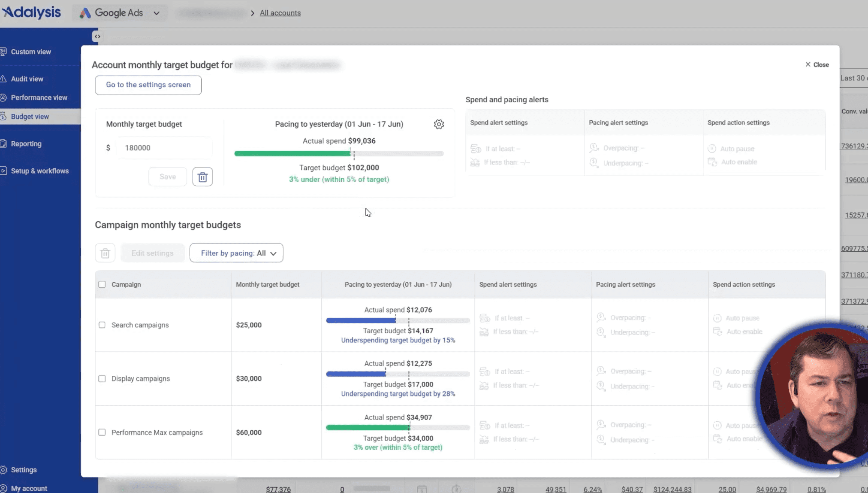Click the account actual spend progress bar
868x493 pixels.
[339, 154]
